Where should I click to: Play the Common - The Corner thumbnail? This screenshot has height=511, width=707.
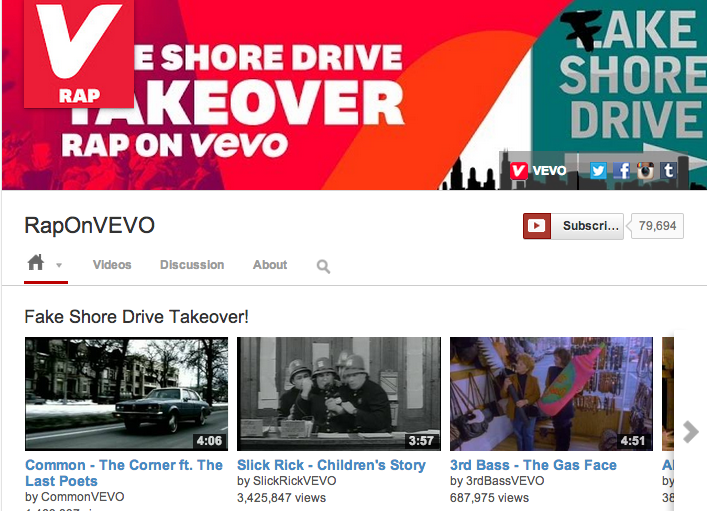pos(127,394)
